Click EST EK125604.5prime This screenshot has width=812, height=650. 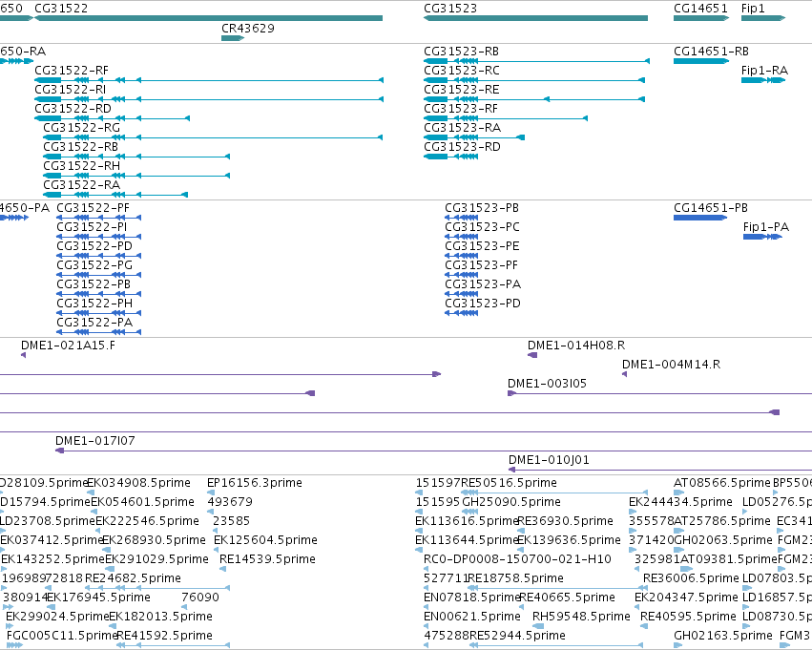click(265, 540)
